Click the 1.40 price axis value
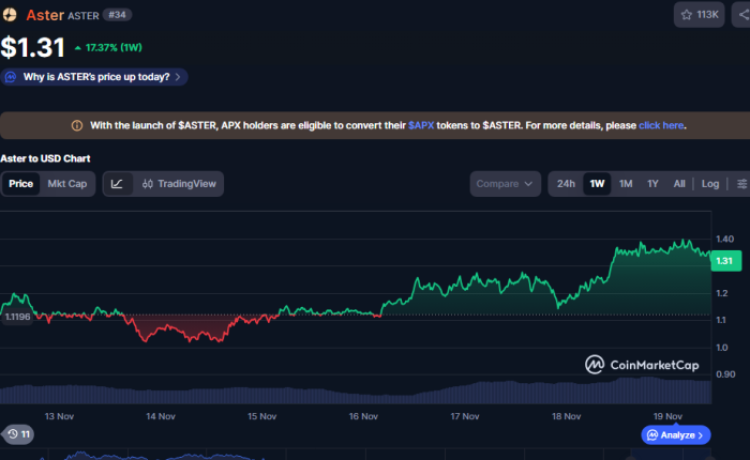This screenshot has height=460, width=750. coord(725,239)
